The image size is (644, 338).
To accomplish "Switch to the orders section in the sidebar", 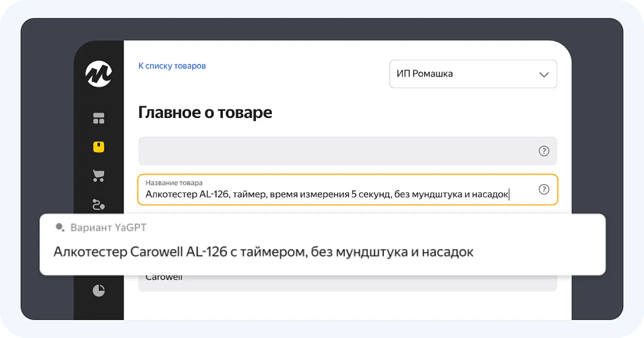I will click(99, 176).
